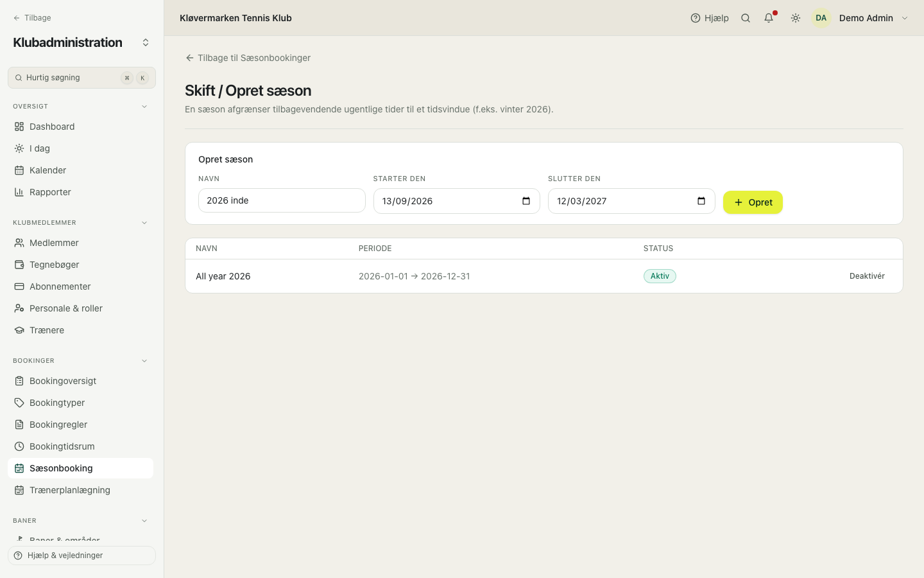The width and height of the screenshot is (924, 578).
Task: Open the search icon in top bar
Action: tap(746, 18)
